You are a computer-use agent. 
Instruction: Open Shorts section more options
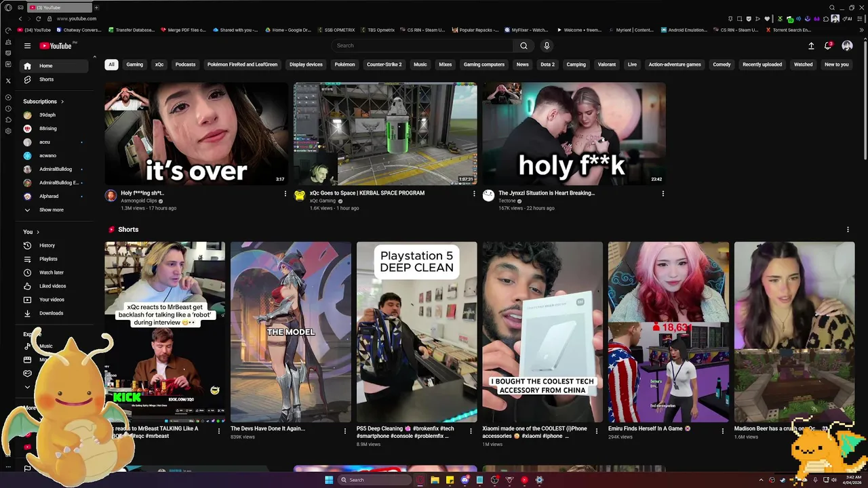click(848, 230)
